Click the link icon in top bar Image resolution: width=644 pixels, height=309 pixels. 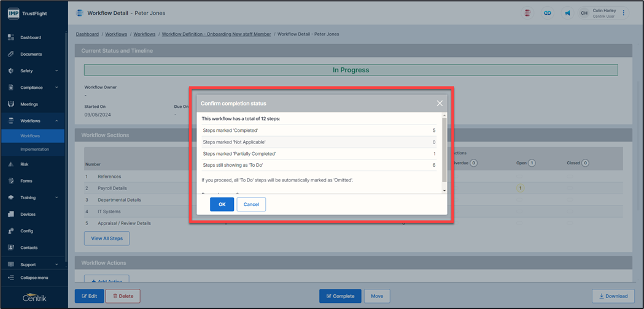click(548, 13)
